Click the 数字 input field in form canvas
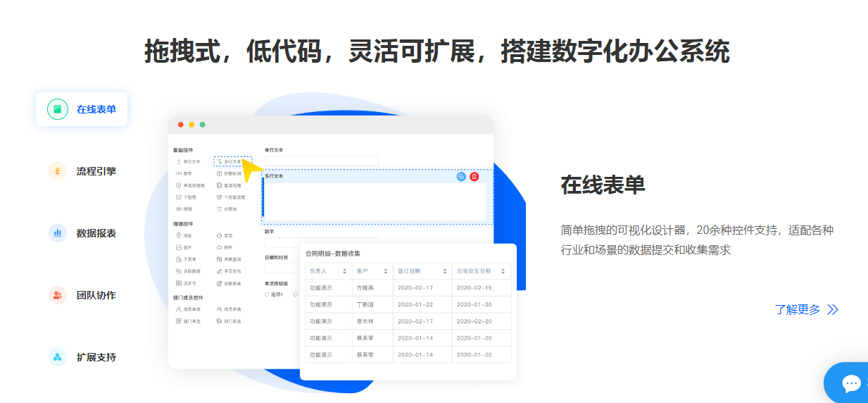This screenshot has height=403, width=868. point(322,242)
